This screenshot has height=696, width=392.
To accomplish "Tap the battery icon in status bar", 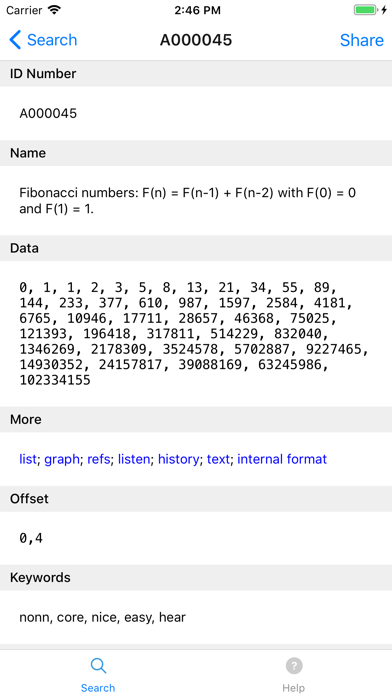I will click(x=367, y=10).
